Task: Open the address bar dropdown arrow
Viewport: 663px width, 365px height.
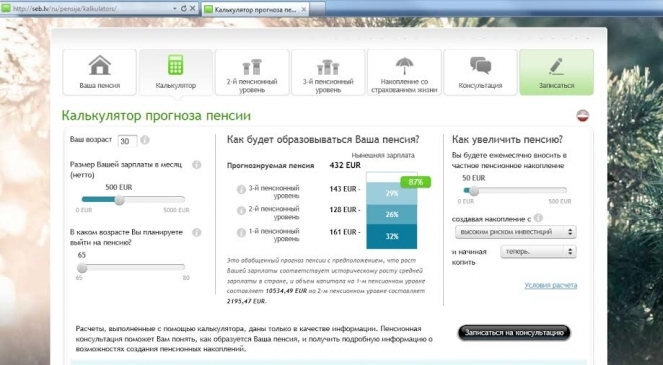Action: 175,8
